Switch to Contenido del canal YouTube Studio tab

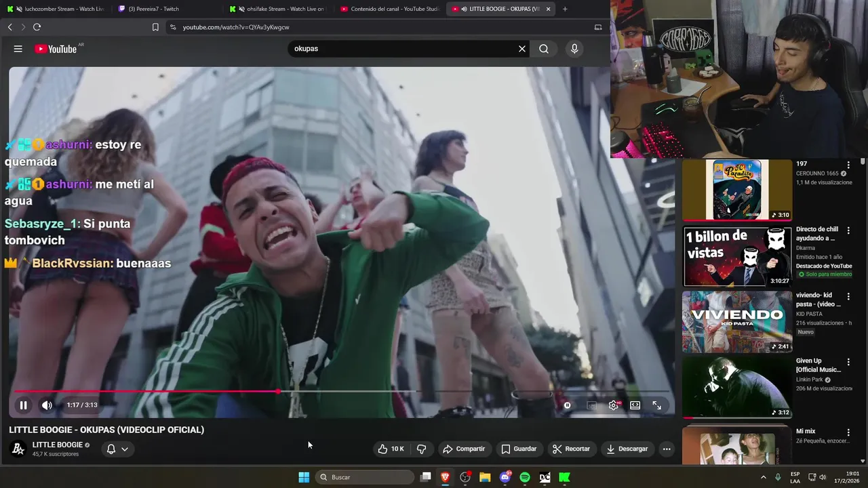point(390,9)
